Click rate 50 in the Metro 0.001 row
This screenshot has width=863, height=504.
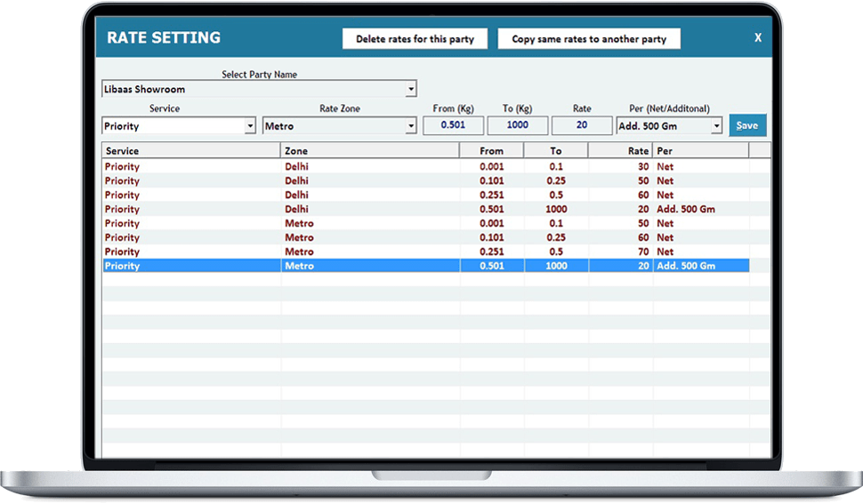(643, 224)
